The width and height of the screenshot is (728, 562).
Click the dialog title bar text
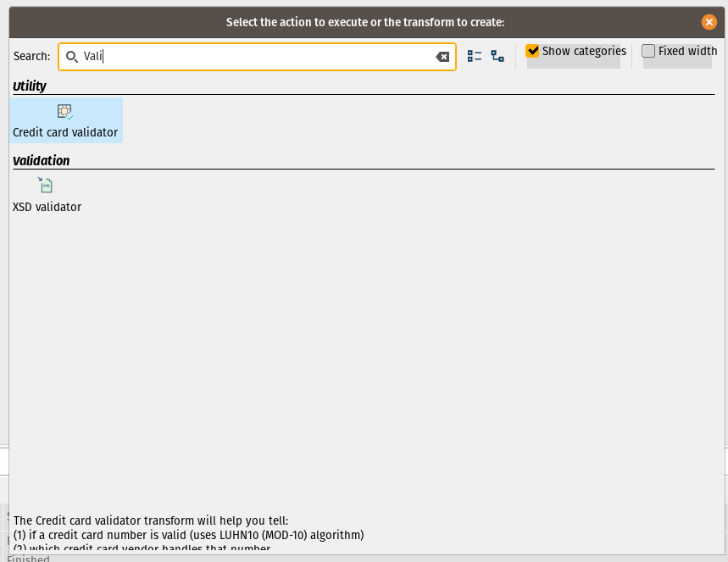click(x=365, y=22)
